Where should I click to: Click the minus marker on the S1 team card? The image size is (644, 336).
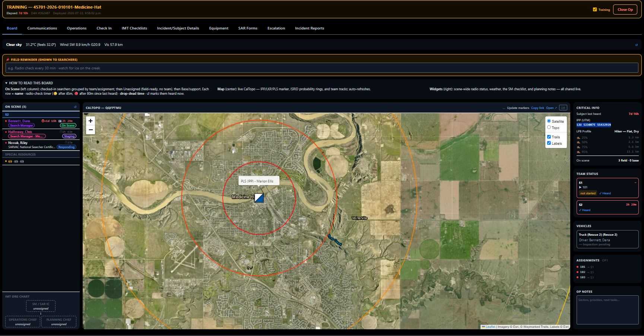tap(635, 183)
